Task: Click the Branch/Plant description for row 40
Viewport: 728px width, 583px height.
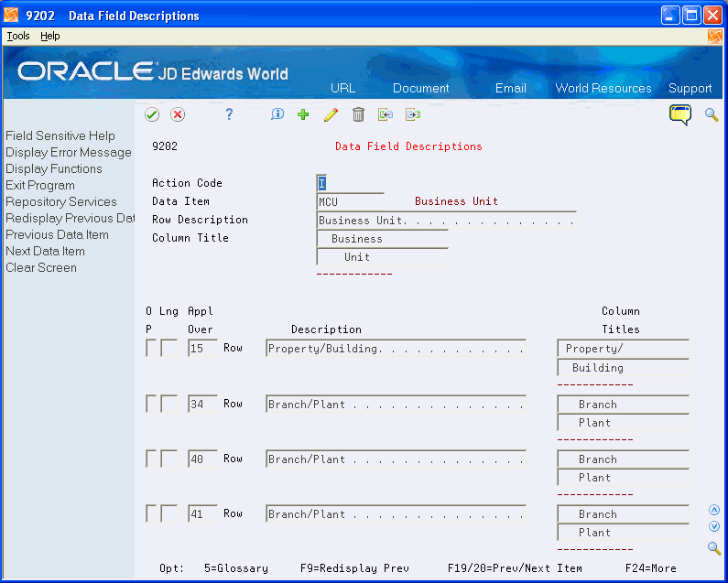Action: point(396,459)
